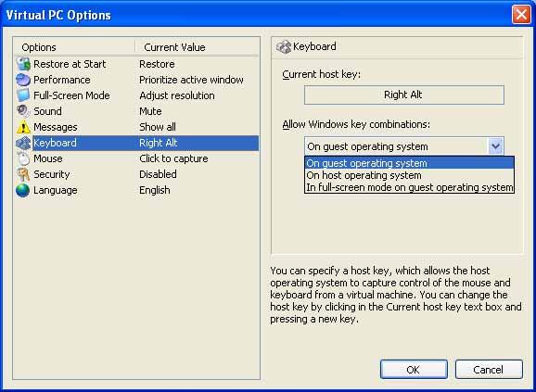
Task: Select the Security keys icon
Action: pyautogui.click(x=23, y=174)
